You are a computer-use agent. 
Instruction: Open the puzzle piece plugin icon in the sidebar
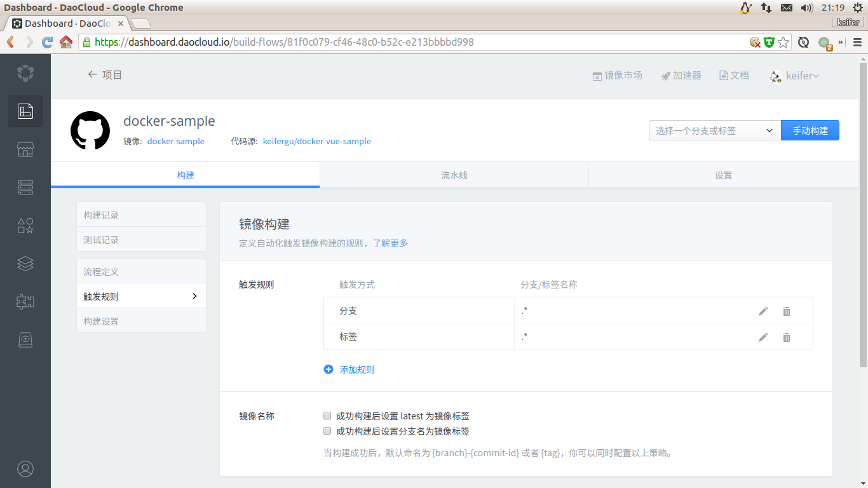click(x=25, y=302)
